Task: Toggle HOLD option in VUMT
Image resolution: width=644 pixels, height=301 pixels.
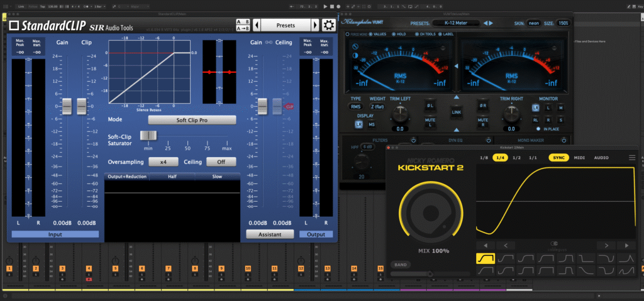Action: tap(394, 34)
